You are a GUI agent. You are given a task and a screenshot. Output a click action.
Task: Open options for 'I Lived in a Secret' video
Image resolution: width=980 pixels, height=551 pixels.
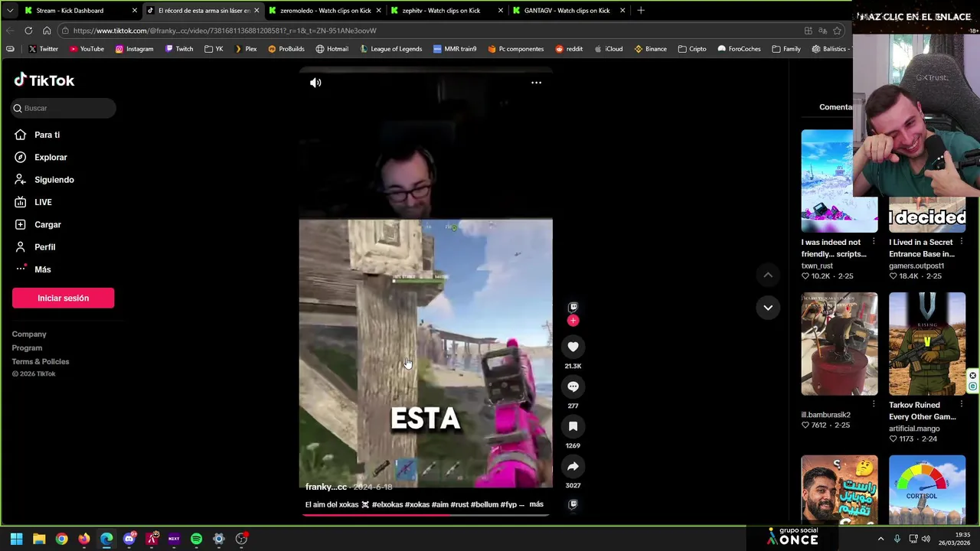point(961,243)
